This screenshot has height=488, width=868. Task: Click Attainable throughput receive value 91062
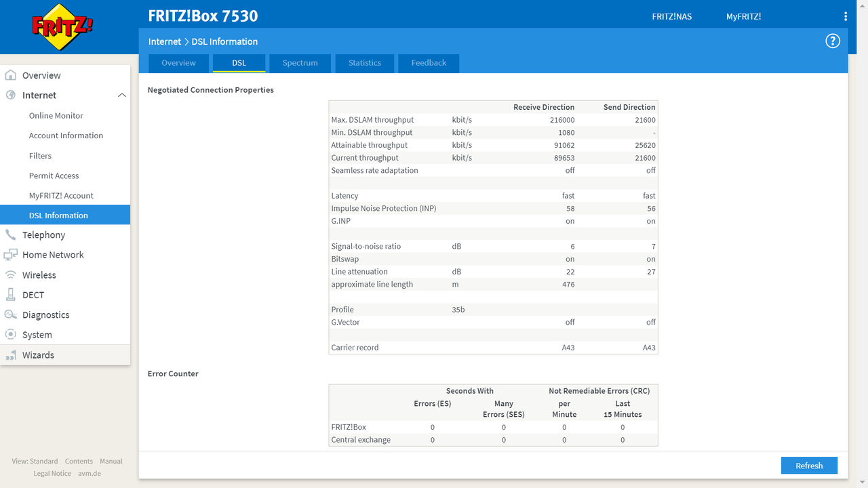coord(564,145)
